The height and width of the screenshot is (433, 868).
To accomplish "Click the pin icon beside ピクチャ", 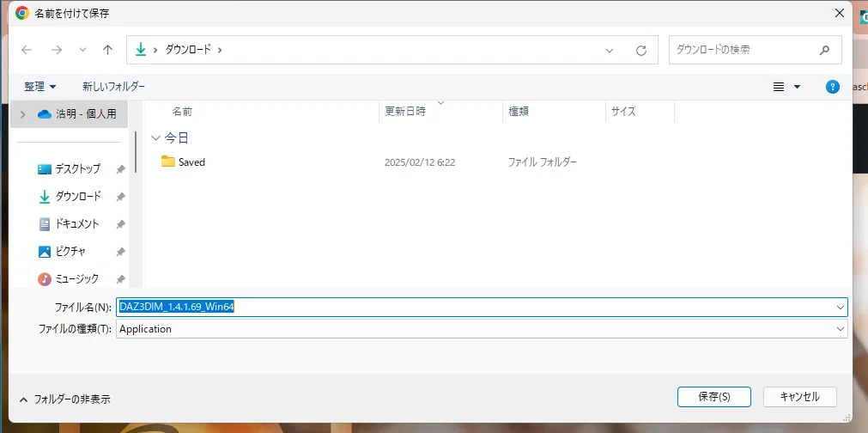I will (120, 252).
